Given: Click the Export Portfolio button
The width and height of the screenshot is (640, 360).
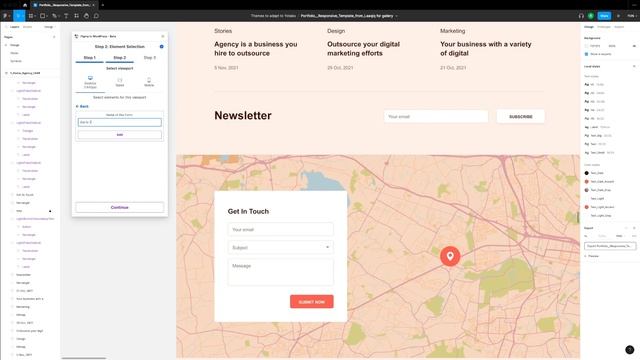Looking at the screenshot, I should tap(610, 246).
